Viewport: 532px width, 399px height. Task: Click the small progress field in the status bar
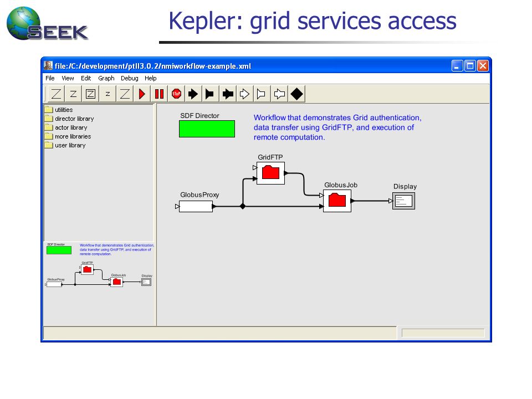(443, 333)
